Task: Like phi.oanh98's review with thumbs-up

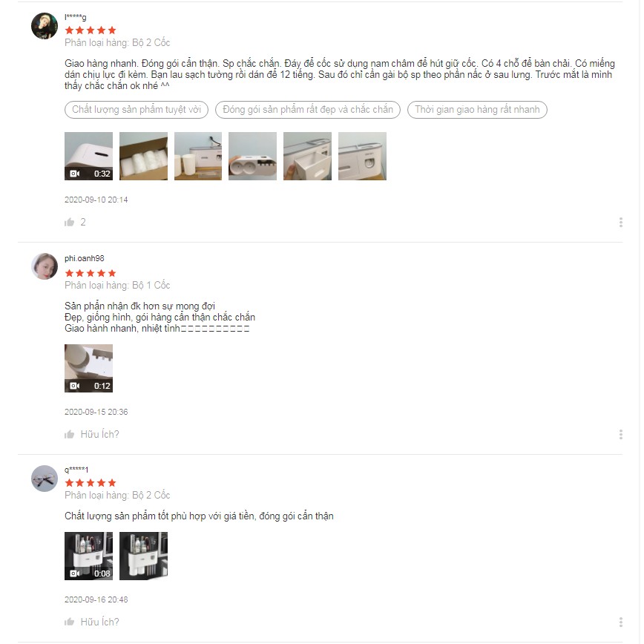Action: click(x=70, y=435)
